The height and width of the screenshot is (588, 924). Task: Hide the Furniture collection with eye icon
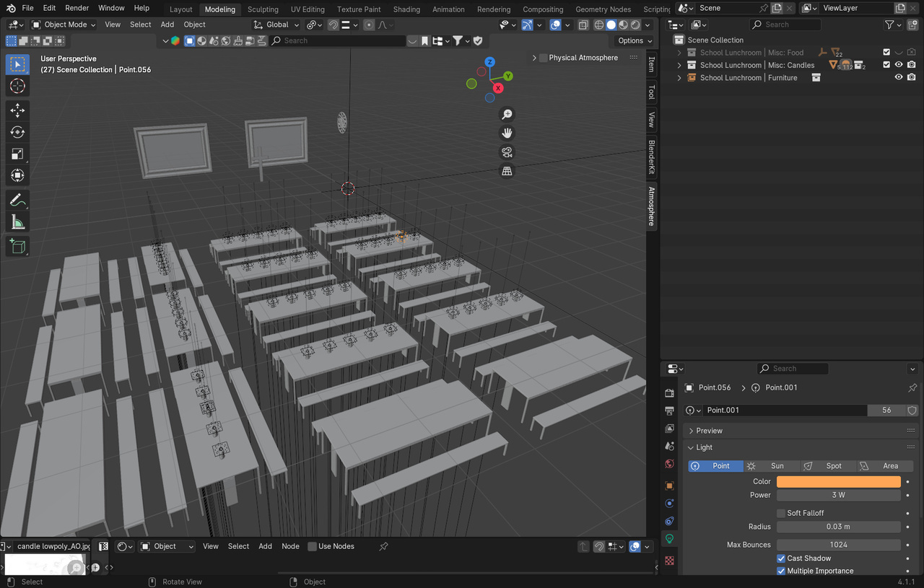tap(899, 77)
